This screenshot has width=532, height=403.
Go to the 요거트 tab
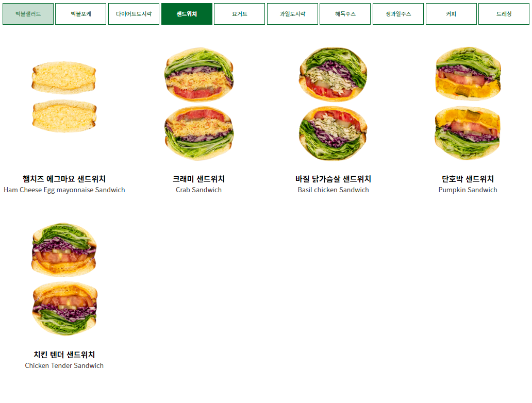click(x=240, y=14)
